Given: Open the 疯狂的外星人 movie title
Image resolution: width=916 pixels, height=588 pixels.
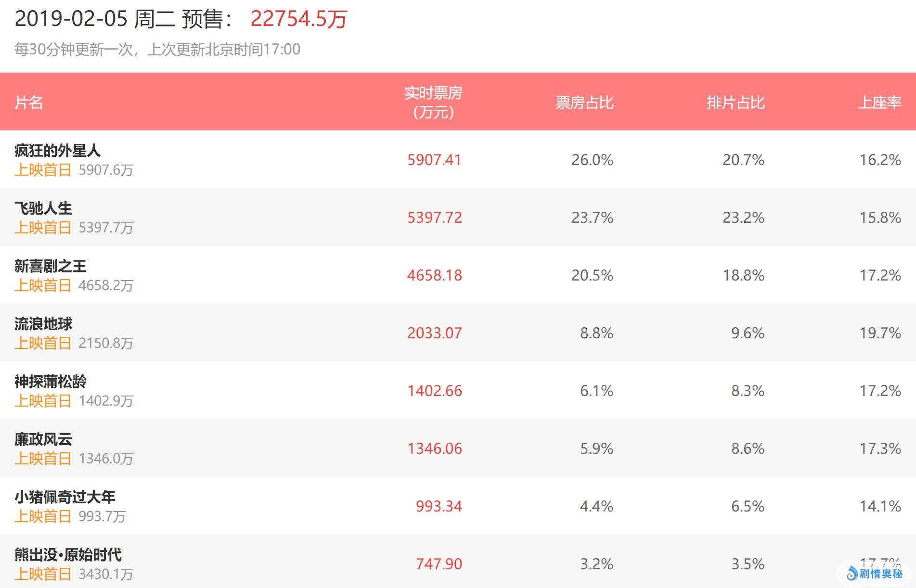Looking at the screenshot, I should pos(57,151).
